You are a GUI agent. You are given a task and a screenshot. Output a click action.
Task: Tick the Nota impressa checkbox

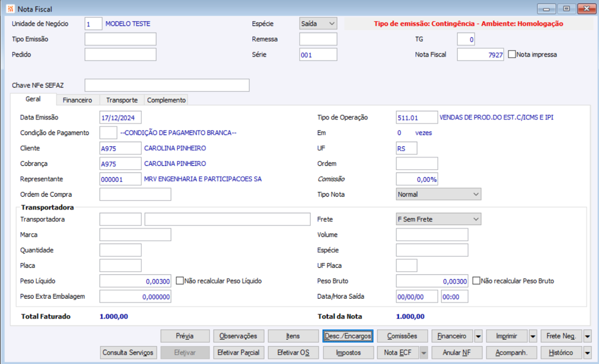click(512, 54)
